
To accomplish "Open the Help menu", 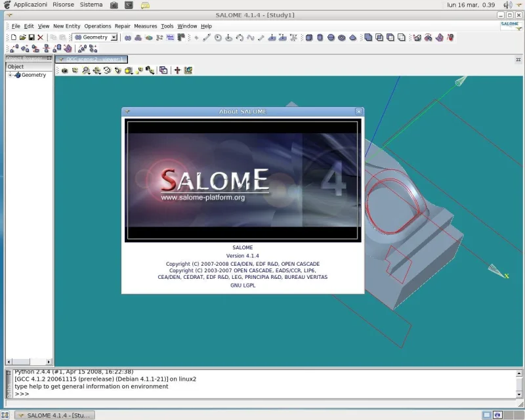I will click(206, 26).
